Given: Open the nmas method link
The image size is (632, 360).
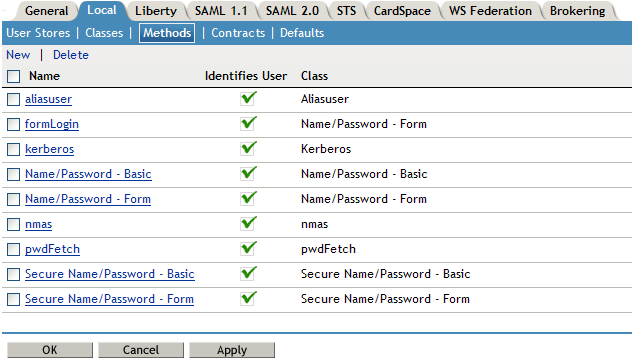Looking at the screenshot, I should [x=39, y=224].
